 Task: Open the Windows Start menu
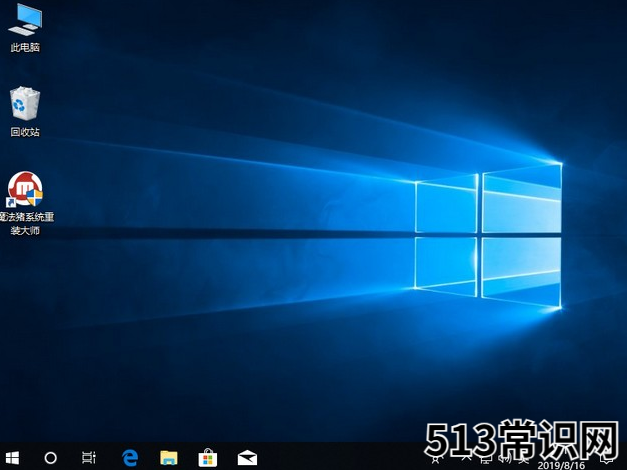pyautogui.click(x=12, y=458)
